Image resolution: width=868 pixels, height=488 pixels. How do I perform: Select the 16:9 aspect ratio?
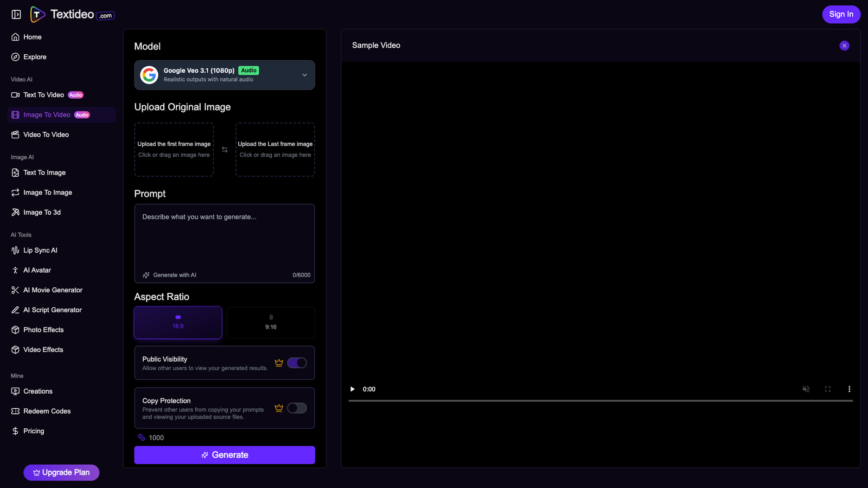178,323
